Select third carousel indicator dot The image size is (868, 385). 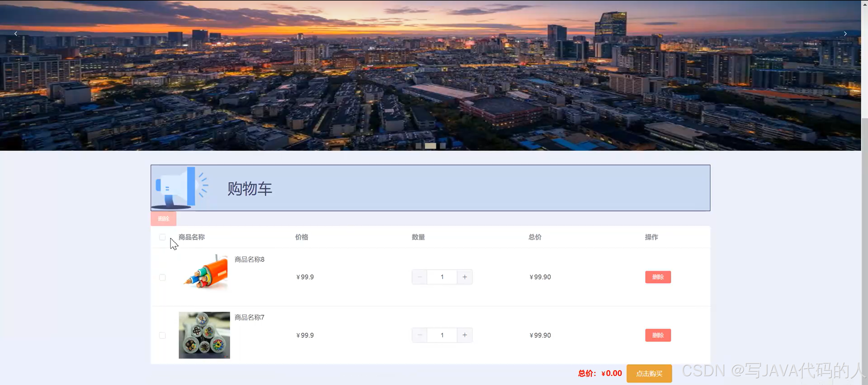pos(442,146)
